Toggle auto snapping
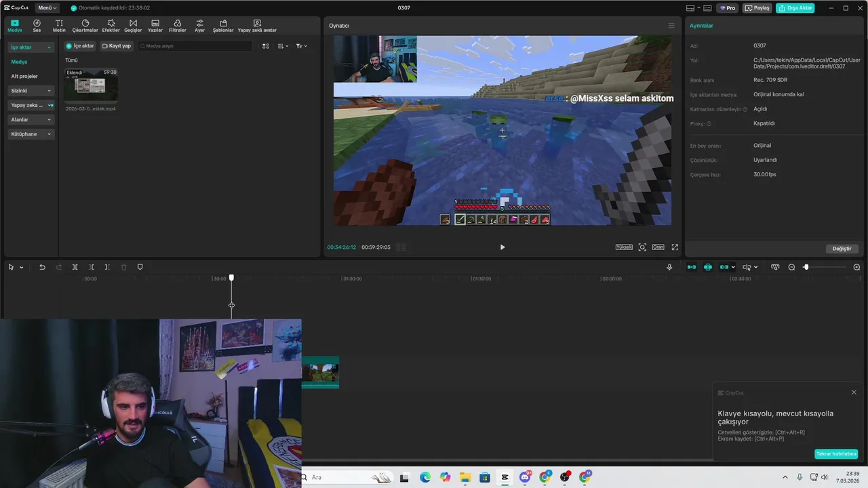 click(708, 267)
